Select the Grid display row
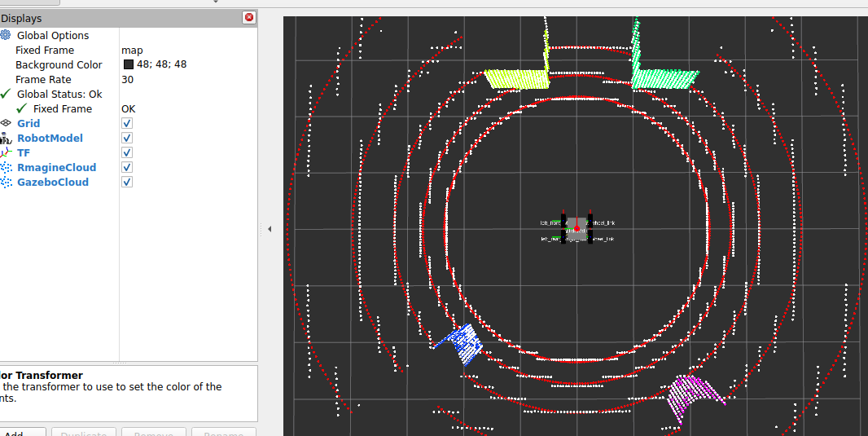 (129, 123)
